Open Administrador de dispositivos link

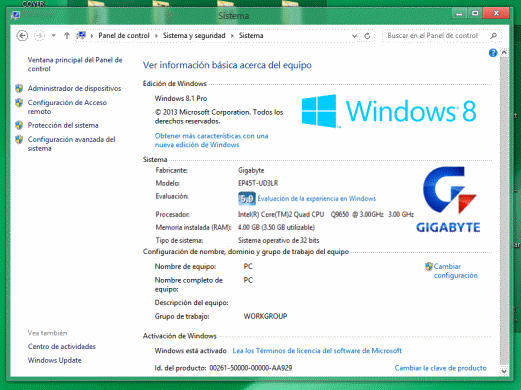74,88
